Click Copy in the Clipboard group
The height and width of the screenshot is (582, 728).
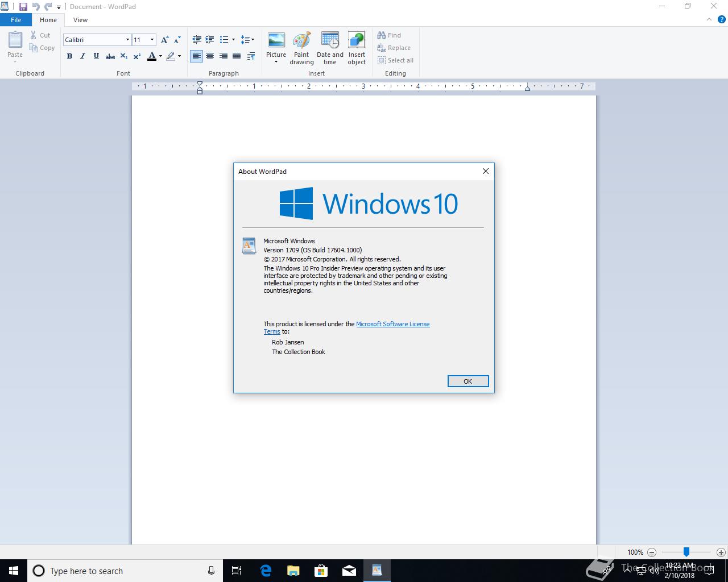[x=42, y=48]
